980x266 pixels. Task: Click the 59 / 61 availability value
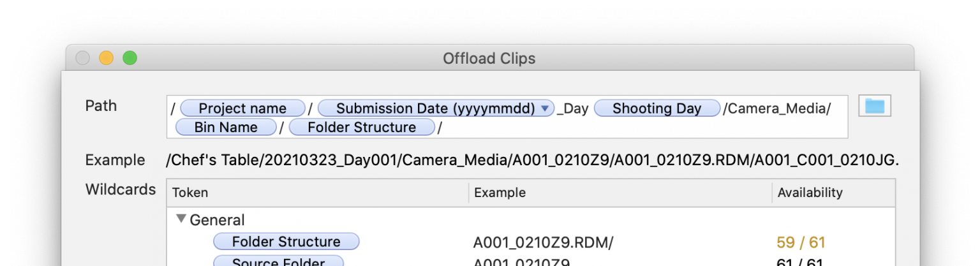pos(800,242)
